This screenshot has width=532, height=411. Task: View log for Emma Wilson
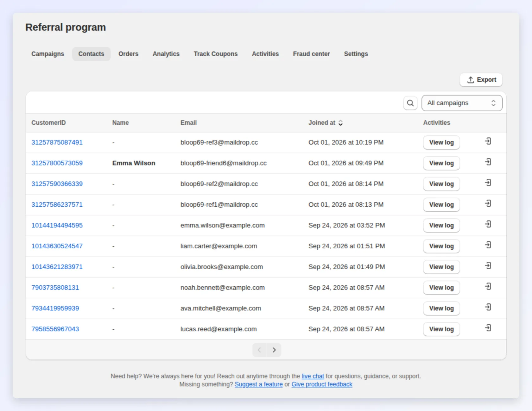441,163
